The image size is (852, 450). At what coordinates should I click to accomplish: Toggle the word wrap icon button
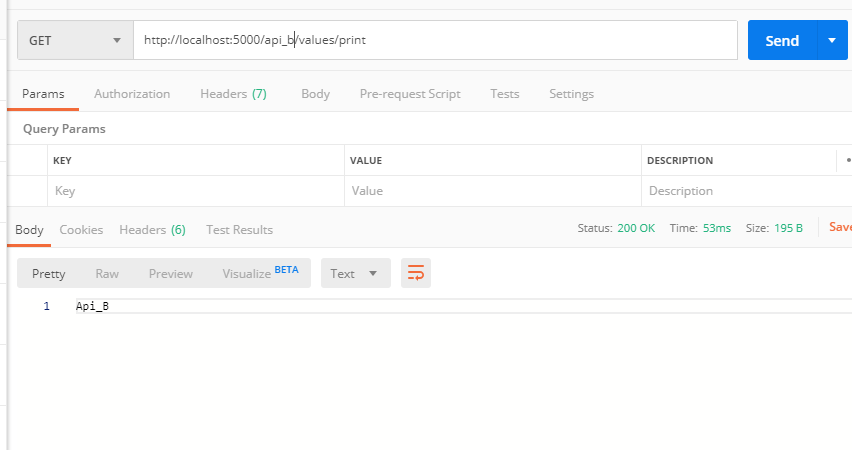point(416,273)
